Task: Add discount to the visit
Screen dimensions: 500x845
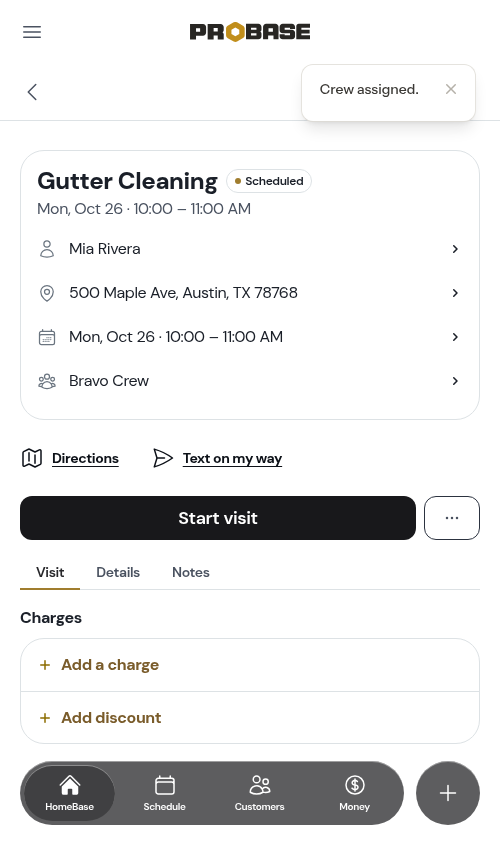Action: (x=250, y=718)
